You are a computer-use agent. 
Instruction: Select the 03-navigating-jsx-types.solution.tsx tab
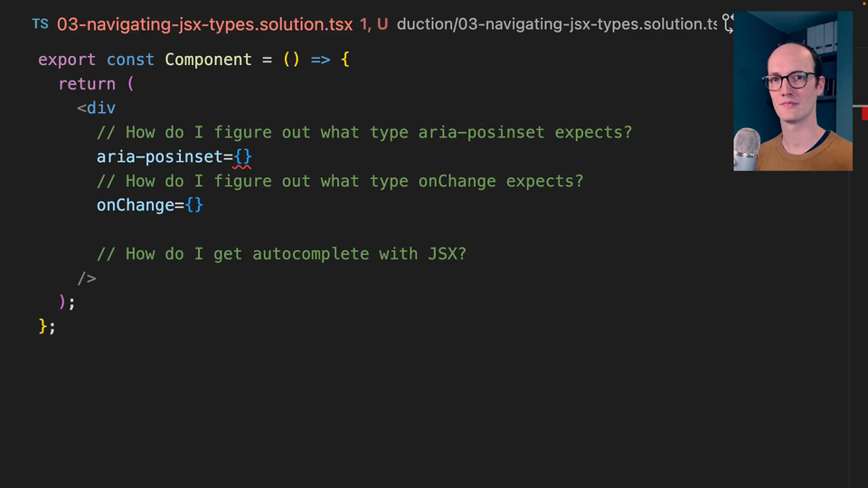pos(204,24)
